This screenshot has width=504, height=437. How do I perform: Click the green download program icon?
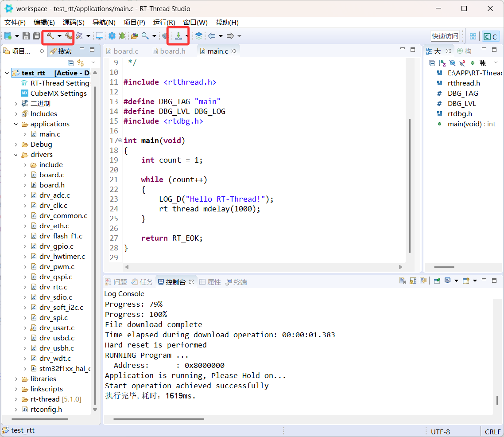(178, 36)
